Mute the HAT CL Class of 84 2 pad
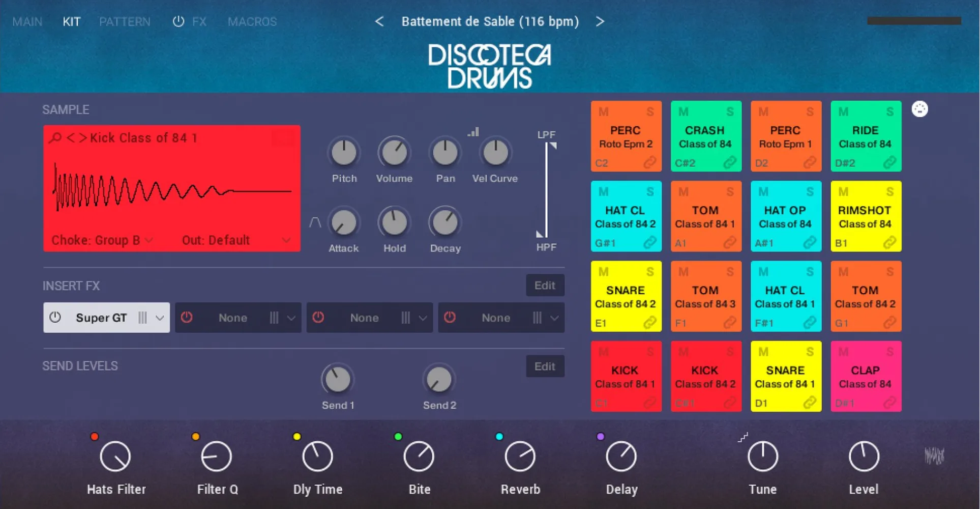This screenshot has width=980, height=509. point(604,191)
